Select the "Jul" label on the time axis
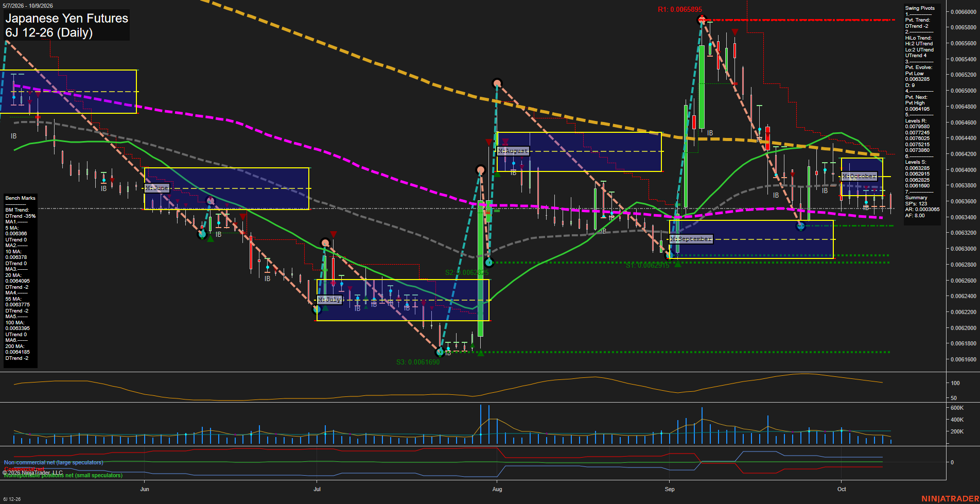 (317, 489)
